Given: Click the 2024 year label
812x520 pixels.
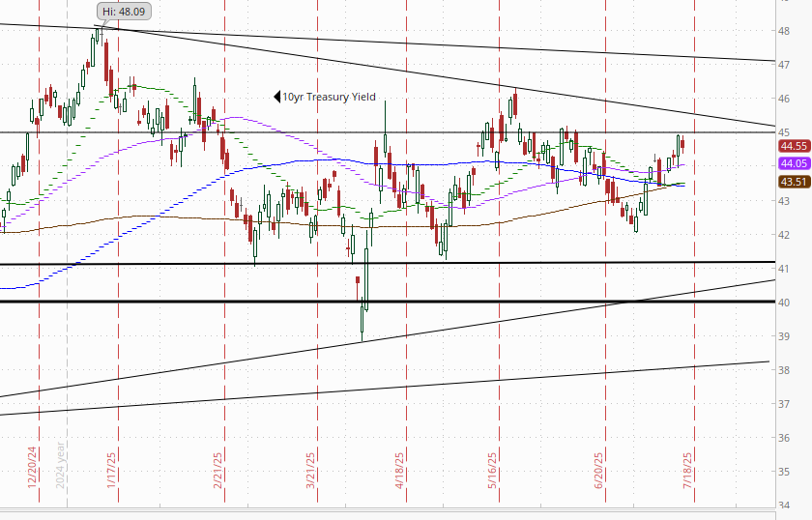Looking at the screenshot, I should (61, 465).
